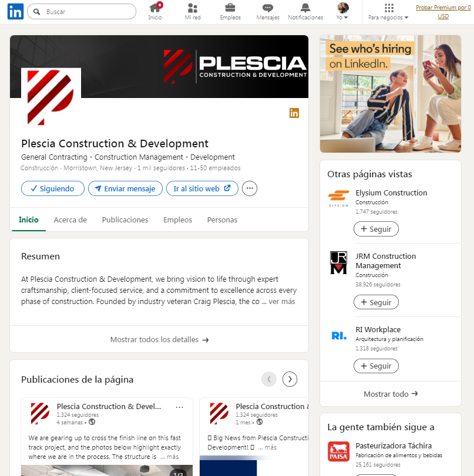Open three-dot menu on first post card

(179, 407)
